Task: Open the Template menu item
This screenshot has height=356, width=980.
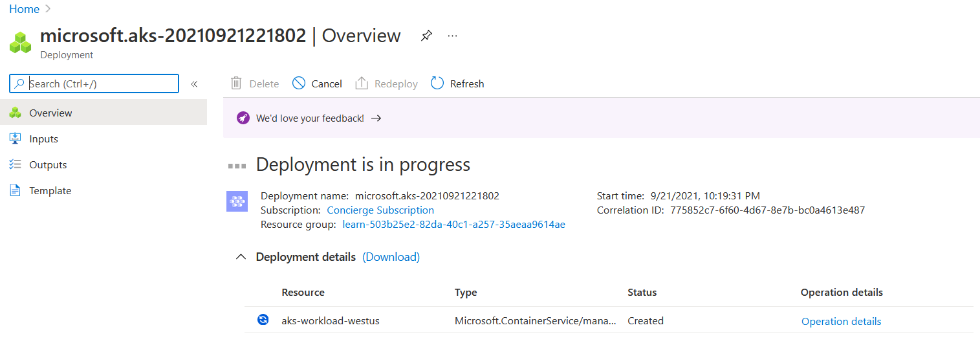Action: pyautogui.click(x=103, y=190)
